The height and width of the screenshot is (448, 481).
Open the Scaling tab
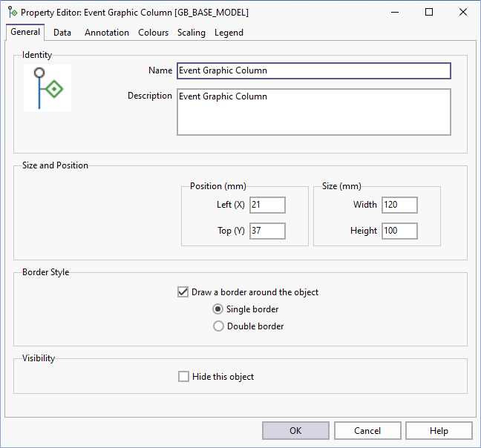tap(192, 33)
